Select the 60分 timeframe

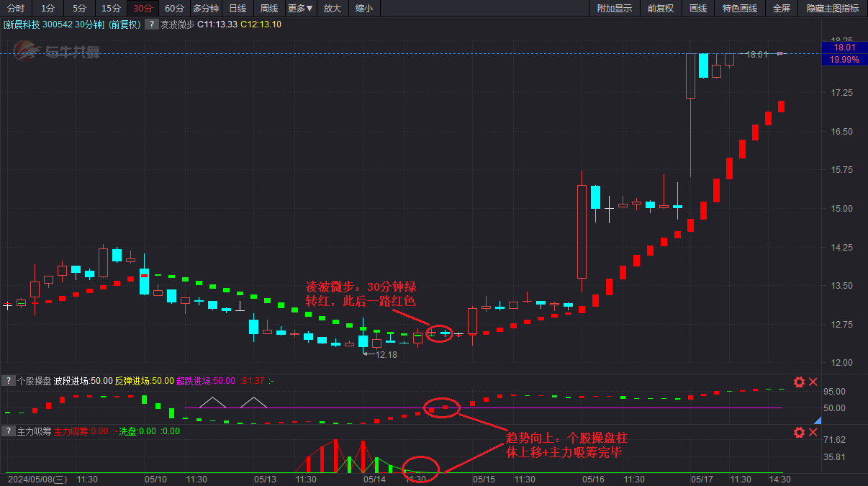point(174,9)
